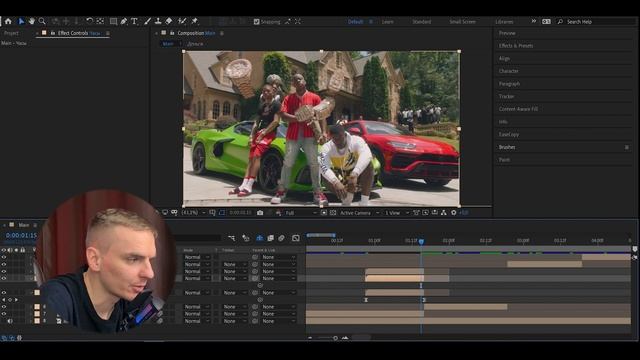This screenshot has width=640, height=360.
Task: Select the Selection arrow tool
Action: pyautogui.click(x=21, y=21)
